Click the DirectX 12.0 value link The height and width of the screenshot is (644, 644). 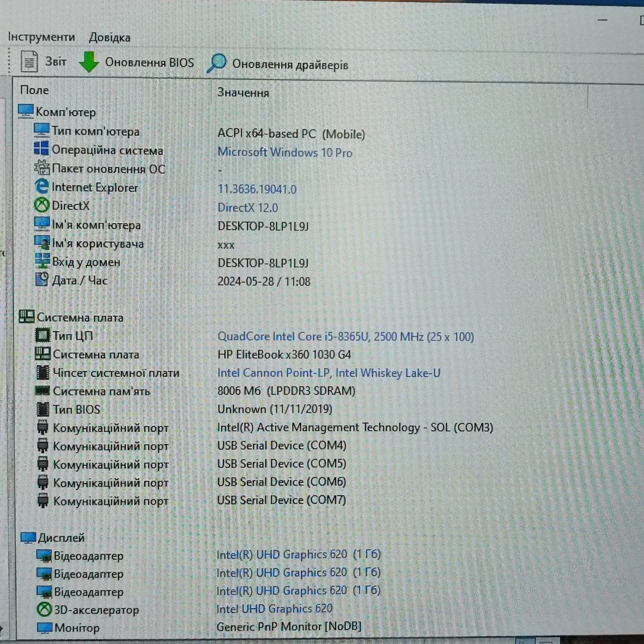(248, 207)
